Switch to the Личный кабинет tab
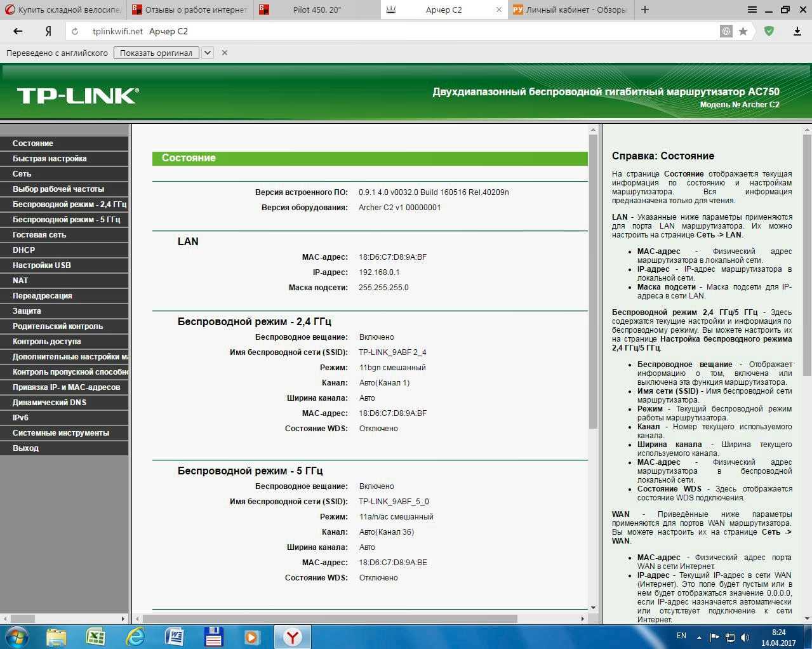Viewport: 812px width, 649px height. [571, 10]
